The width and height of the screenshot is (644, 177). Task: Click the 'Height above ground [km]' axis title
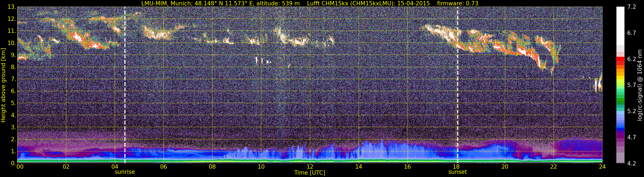coord(3,85)
